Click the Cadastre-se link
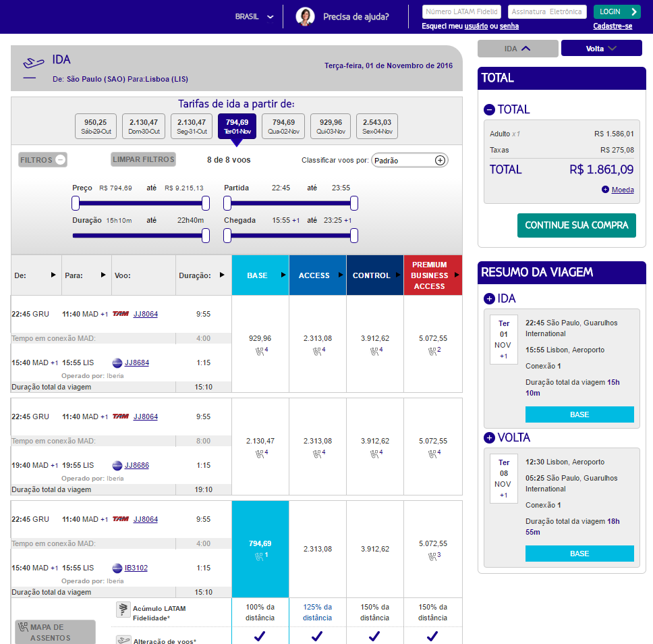653x644 pixels. tap(613, 26)
